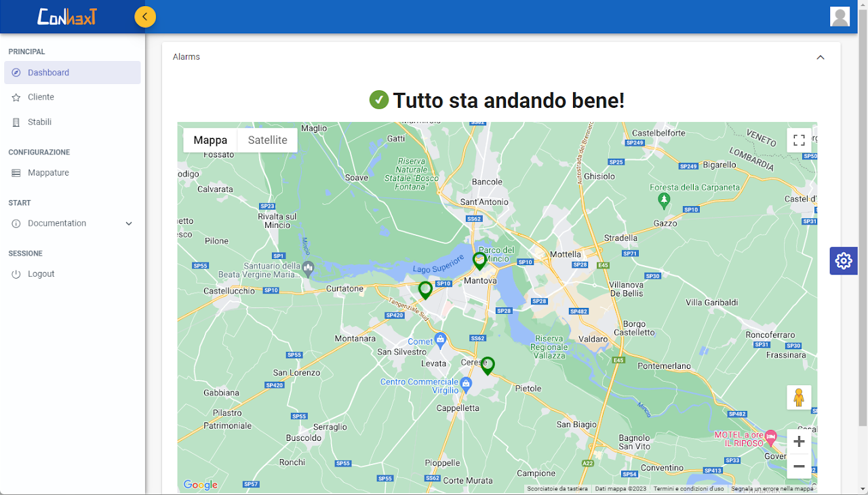
Task: Switch map to Mappa view
Action: point(210,140)
